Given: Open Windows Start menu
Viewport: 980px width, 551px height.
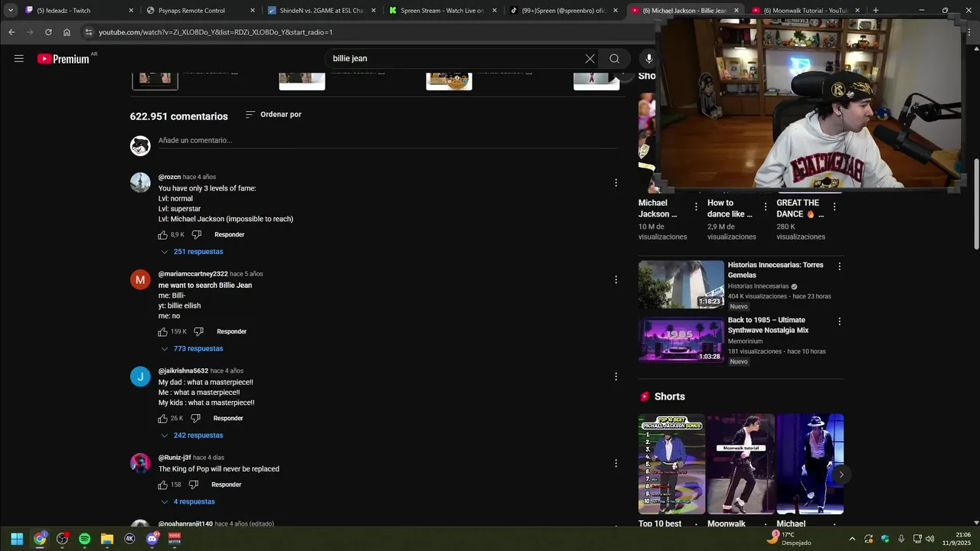Looking at the screenshot, I should [x=17, y=539].
